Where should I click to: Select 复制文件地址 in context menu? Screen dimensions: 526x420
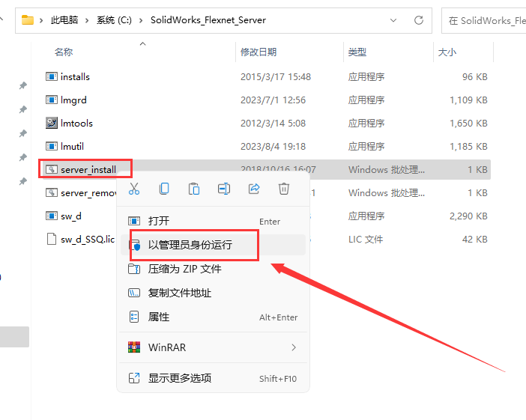(180, 293)
